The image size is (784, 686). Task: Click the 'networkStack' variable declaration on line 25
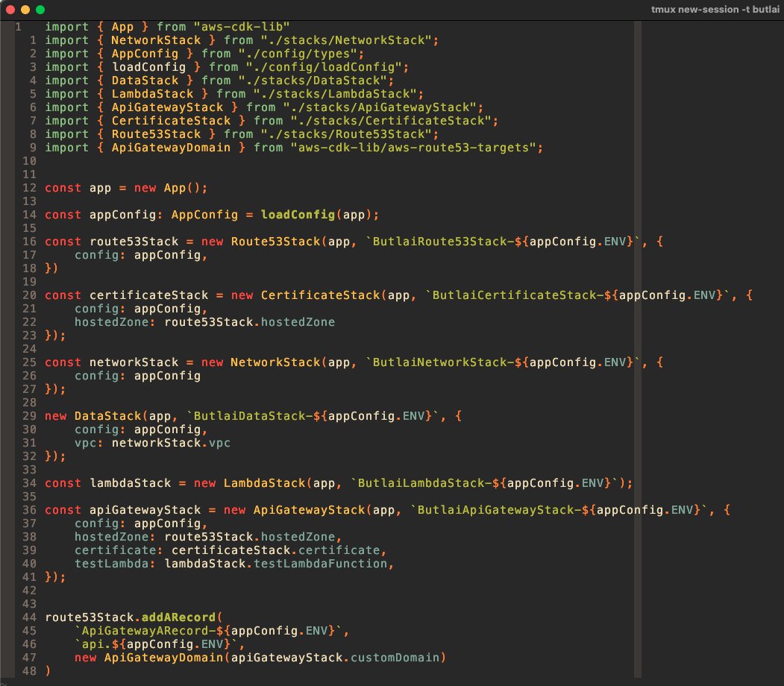(134, 362)
